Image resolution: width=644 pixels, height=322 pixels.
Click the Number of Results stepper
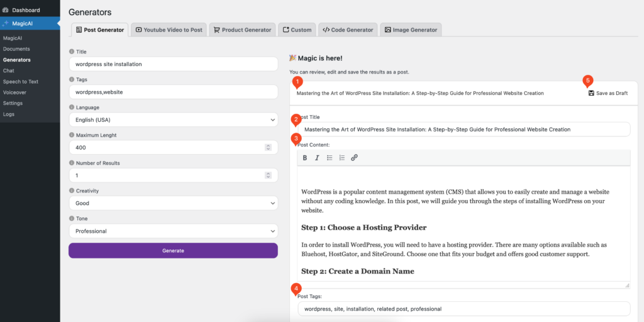coord(268,175)
